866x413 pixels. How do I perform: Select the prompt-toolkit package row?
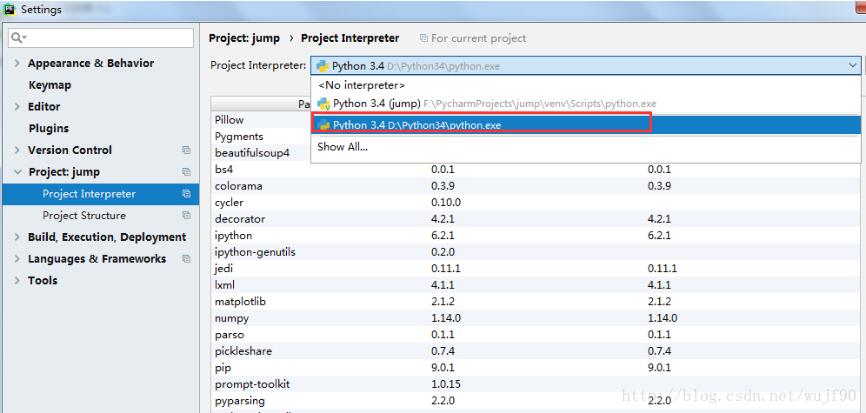535,384
